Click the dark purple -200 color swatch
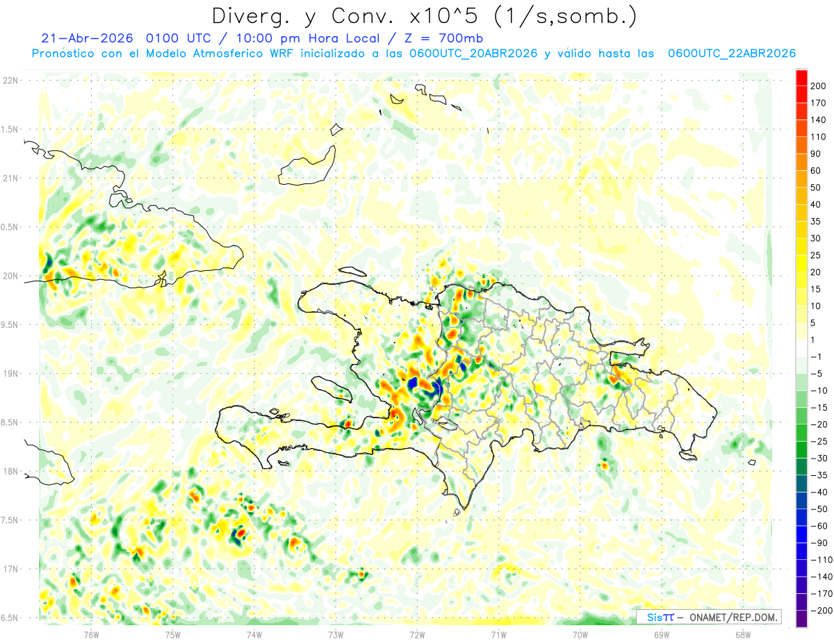Viewport: 834px width, 644px height. click(801, 619)
